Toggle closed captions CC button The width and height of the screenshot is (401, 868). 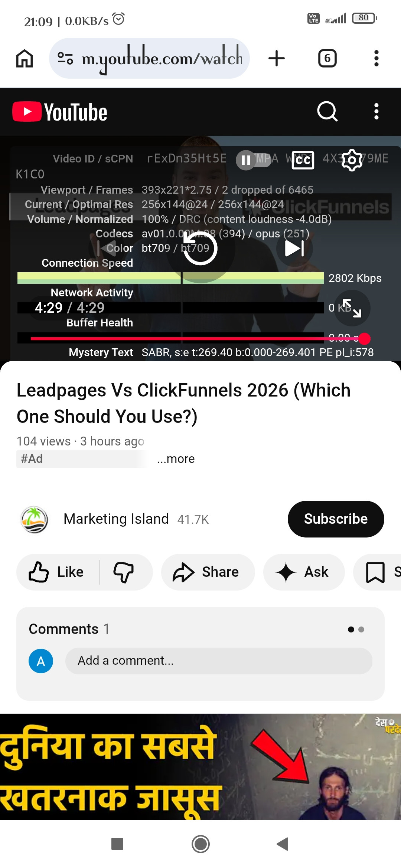(303, 160)
